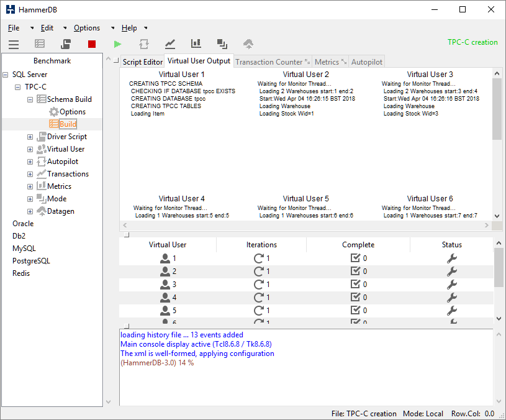
Task: Collapse the SQL Server tree node
Action: [5, 75]
